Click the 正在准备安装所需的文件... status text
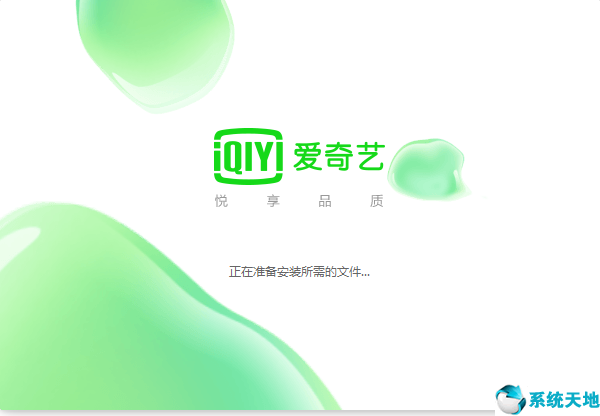600x416 pixels. pos(299,272)
